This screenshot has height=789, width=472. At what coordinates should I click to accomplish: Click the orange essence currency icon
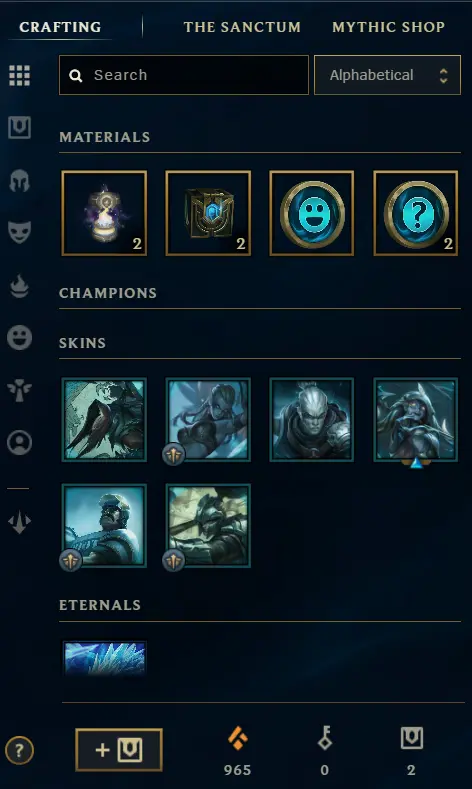238,739
